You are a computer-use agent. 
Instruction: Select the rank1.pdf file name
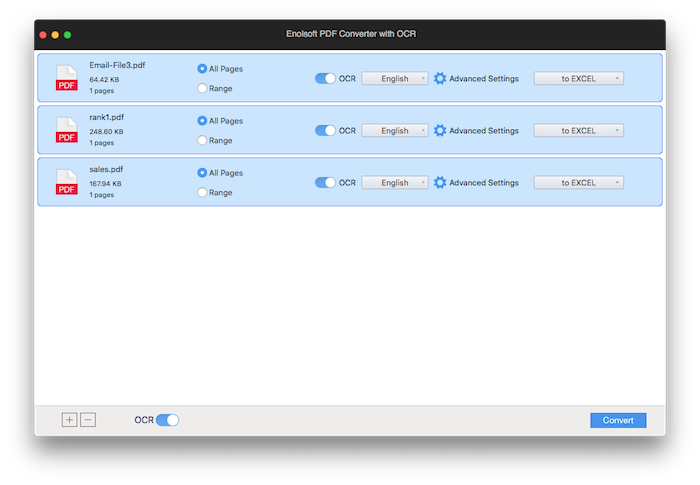click(x=106, y=117)
